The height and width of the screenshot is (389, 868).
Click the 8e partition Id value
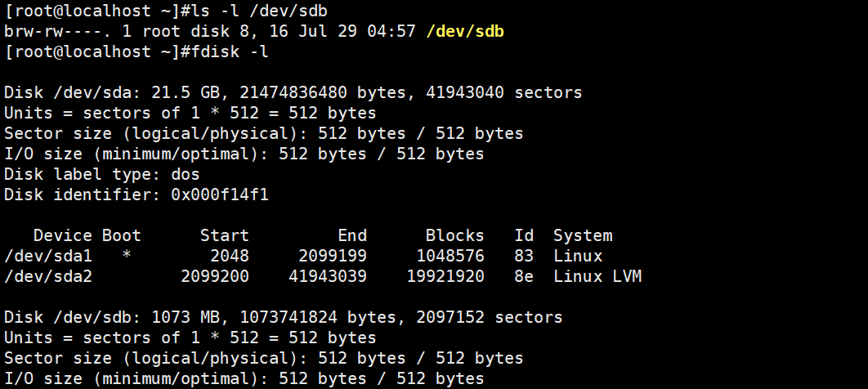(x=524, y=276)
